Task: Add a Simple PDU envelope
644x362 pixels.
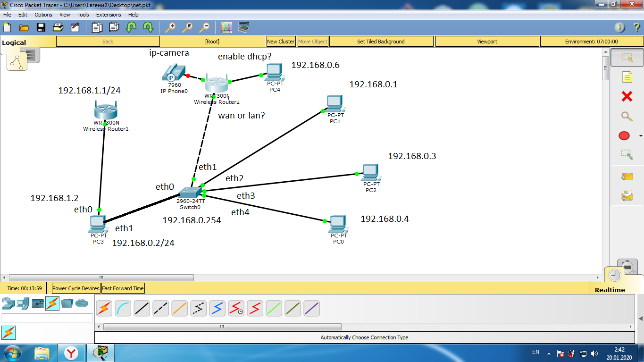Action: (627, 176)
